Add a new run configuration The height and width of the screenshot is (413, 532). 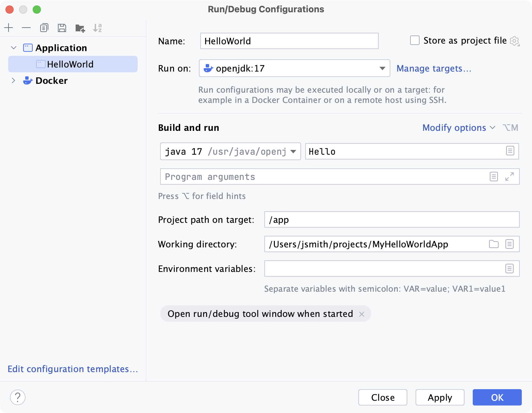(9, 28)
